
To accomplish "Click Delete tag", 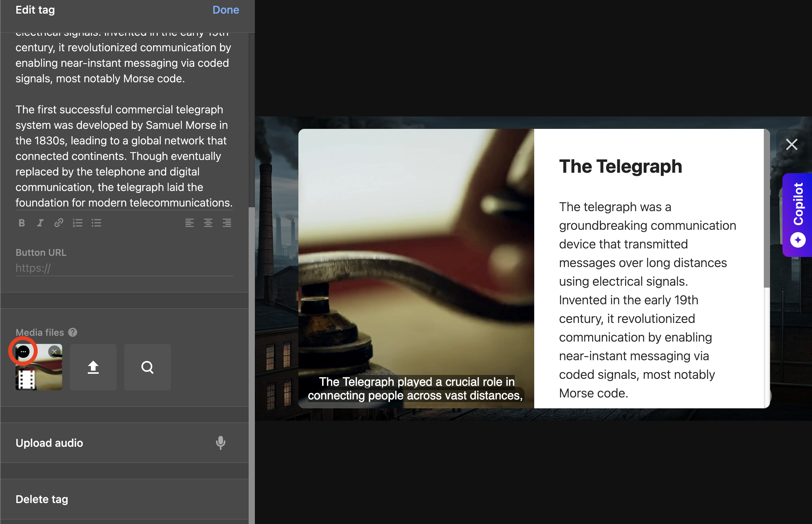I will (42, 499).
